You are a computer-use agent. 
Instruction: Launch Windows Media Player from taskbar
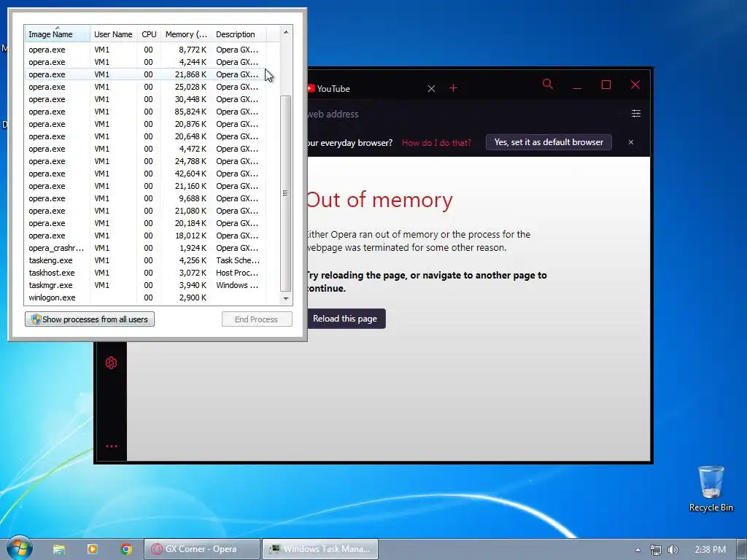93,549
